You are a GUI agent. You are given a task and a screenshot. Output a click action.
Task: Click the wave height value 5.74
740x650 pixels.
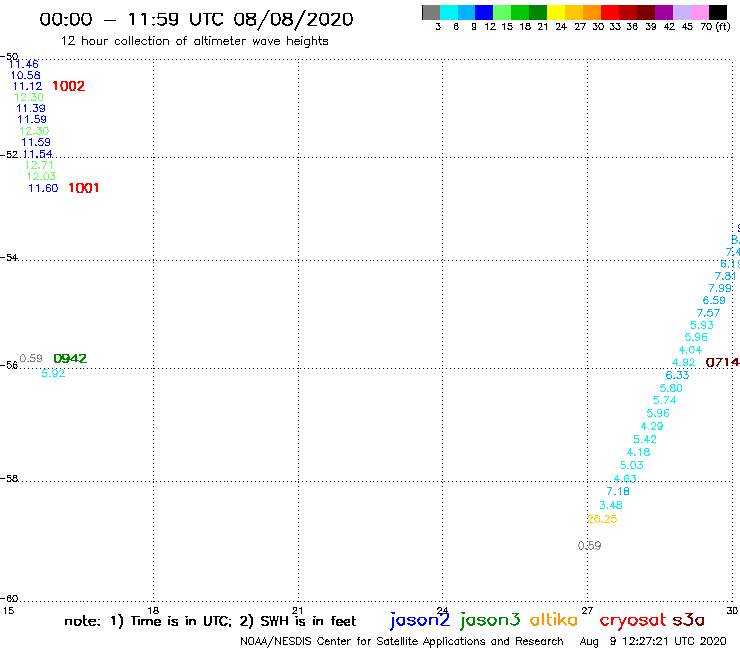[664, 400]
